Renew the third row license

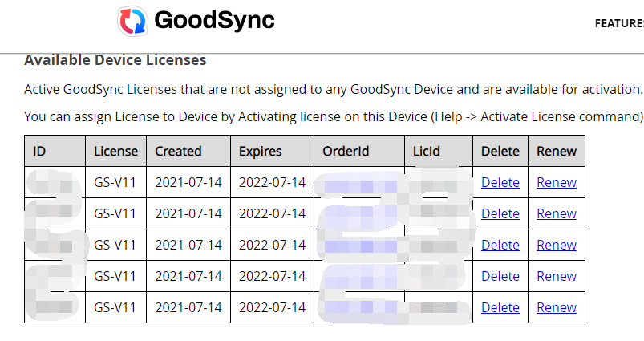(x=557, y=245)
